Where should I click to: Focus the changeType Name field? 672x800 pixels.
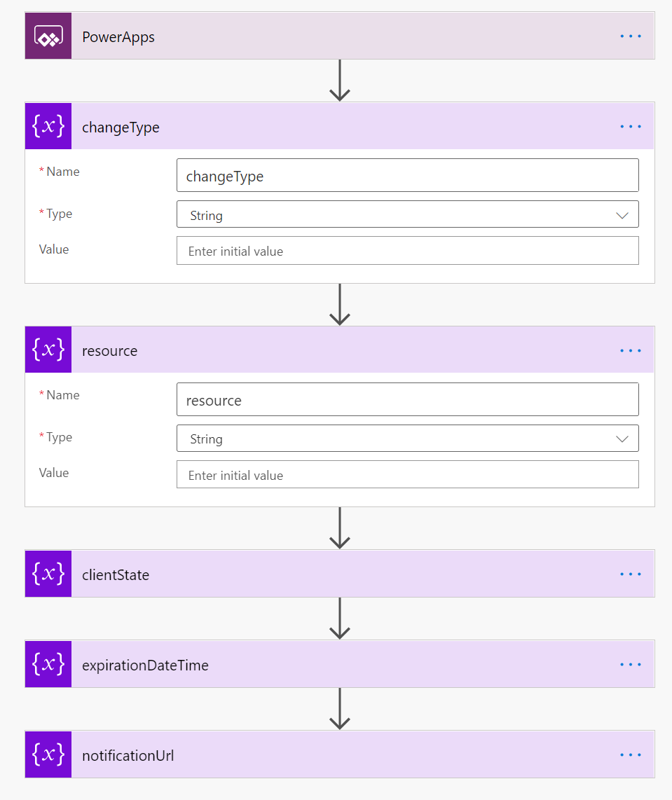click(x=408, y=176)
